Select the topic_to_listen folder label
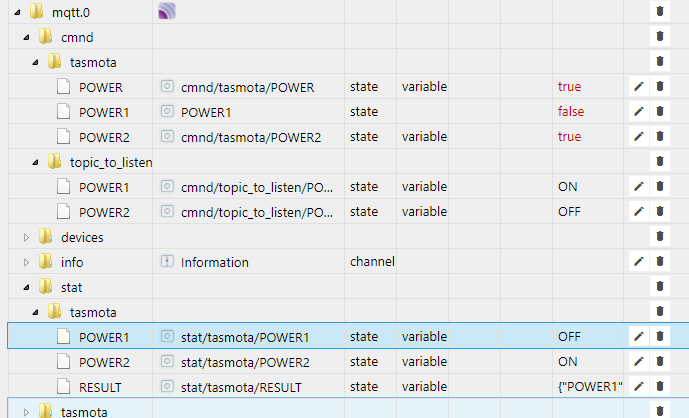Viewport: 689px width, 418px height. point(111,163)
